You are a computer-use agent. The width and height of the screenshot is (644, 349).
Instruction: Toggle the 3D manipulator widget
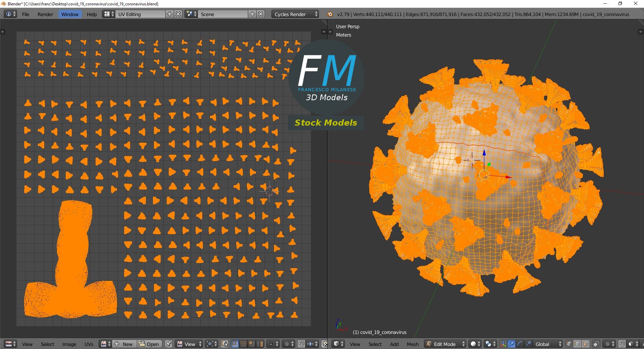pos(503,344)
